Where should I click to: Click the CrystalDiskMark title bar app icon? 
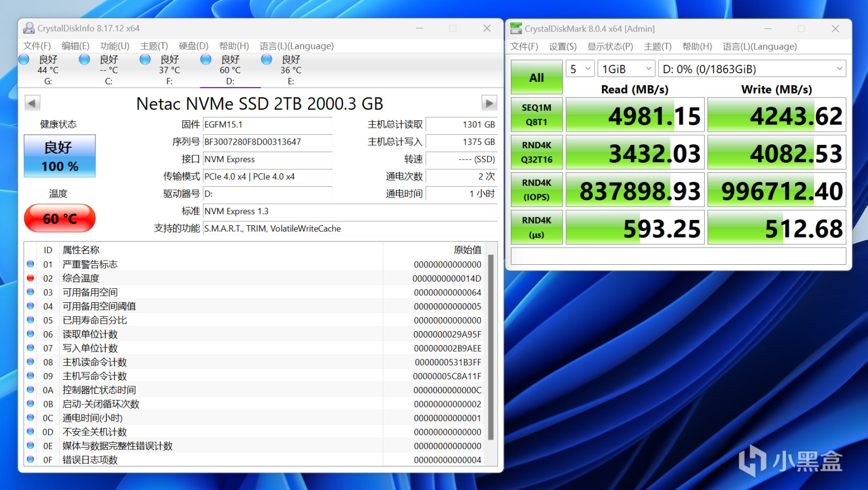coord(516,28)
